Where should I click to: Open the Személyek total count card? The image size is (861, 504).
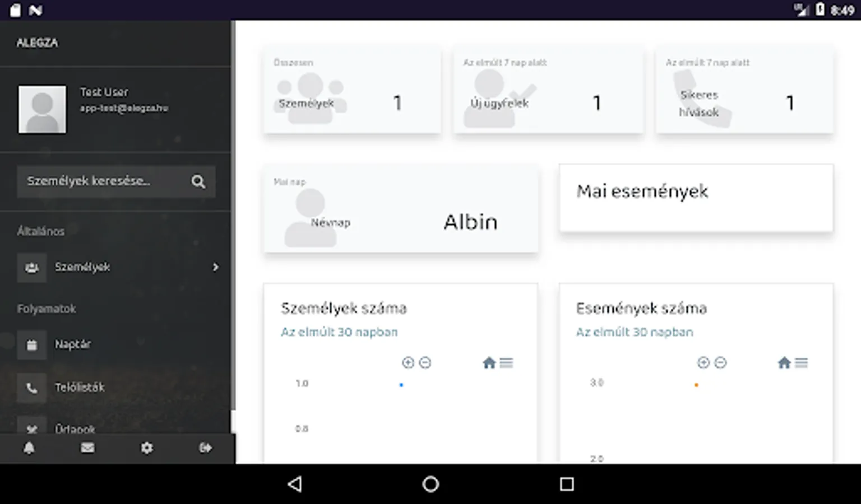[352, 91]
